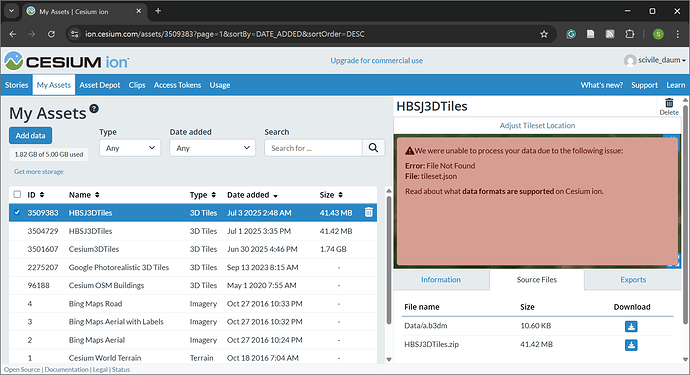The width and height of the screenshot is (690, 375).
Task: Open the browser extensions puzzle icon
Action: click(630, 34)
